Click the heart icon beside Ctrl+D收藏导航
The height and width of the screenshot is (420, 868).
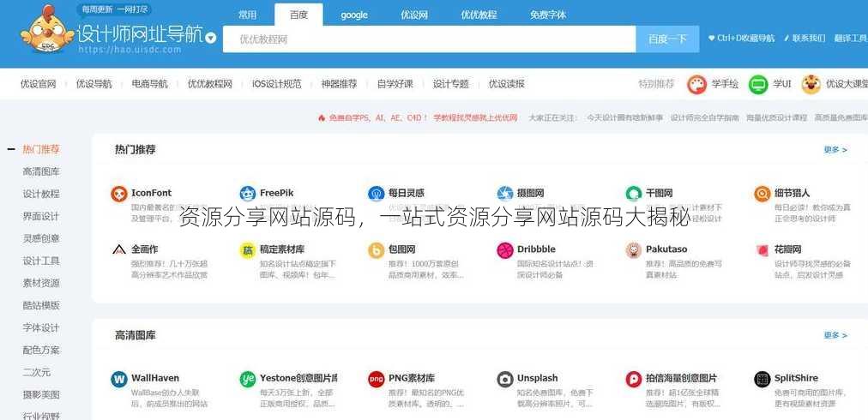pos(711,39)
